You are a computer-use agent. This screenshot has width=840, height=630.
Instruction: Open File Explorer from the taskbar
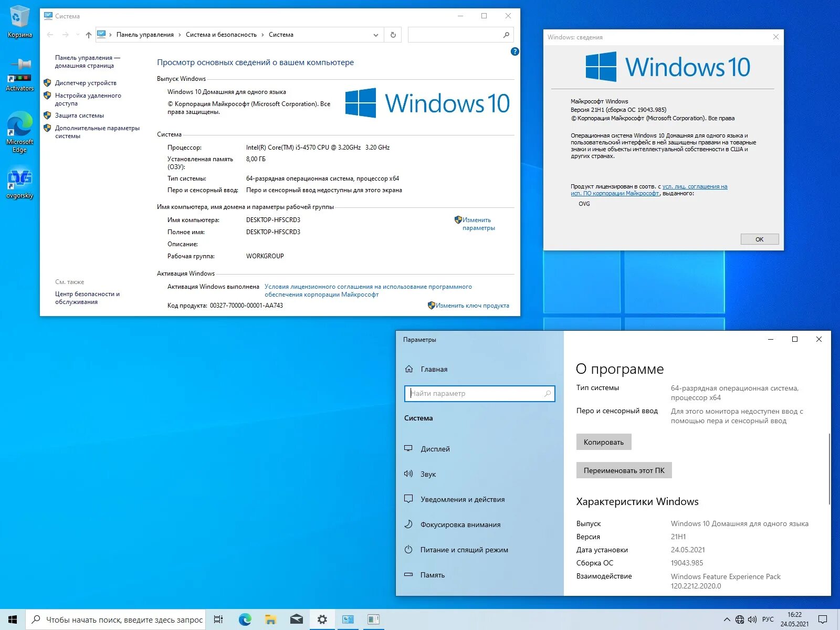click(x=270, y=619)
